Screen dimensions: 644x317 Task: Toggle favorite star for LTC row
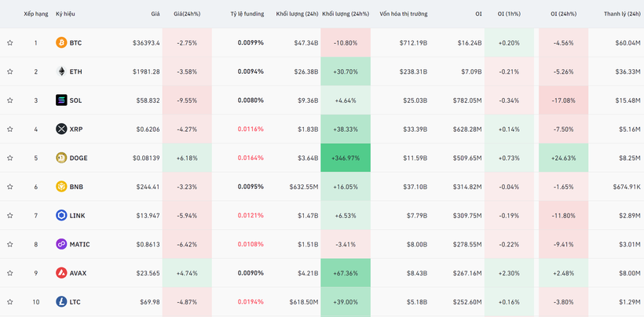pyautogui.click(x=10, y=302)
